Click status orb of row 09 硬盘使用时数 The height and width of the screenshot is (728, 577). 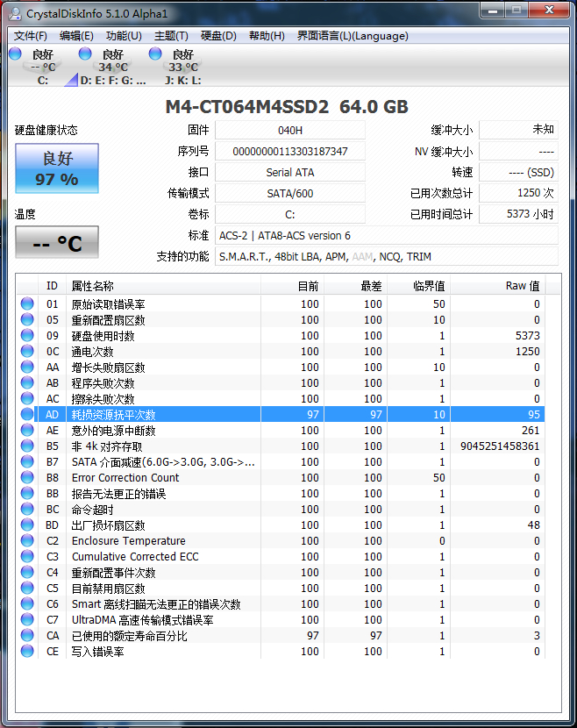pos(27,335)
